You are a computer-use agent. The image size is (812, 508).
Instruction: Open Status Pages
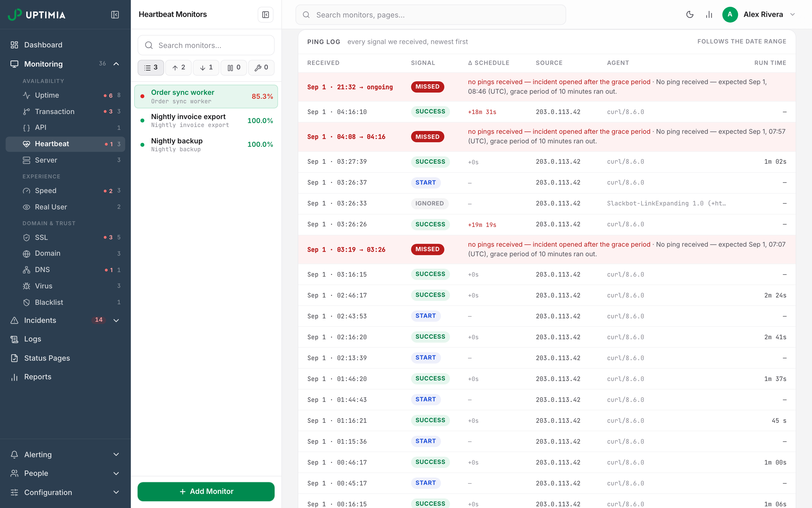coord(65,358)
